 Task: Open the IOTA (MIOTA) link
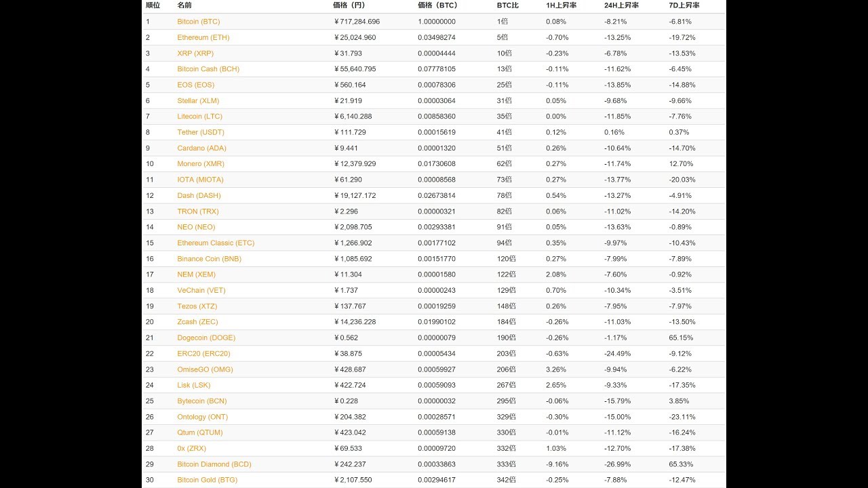tap(200, 180)
